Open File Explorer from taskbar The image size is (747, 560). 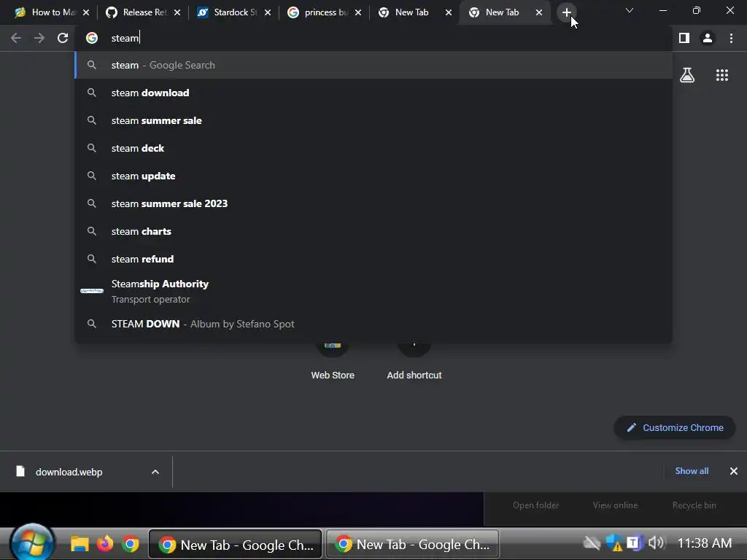[80, 544]
